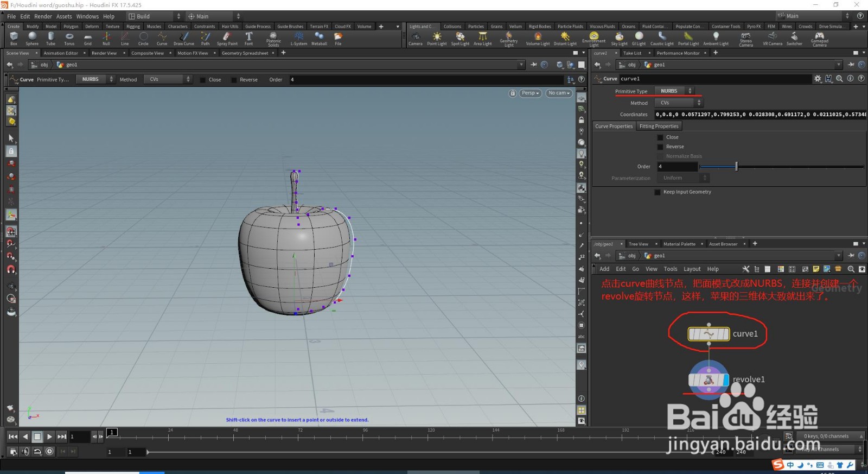868x474 pixels.
Task: Toggle the viewport camera lock icon
Action: 513,93
